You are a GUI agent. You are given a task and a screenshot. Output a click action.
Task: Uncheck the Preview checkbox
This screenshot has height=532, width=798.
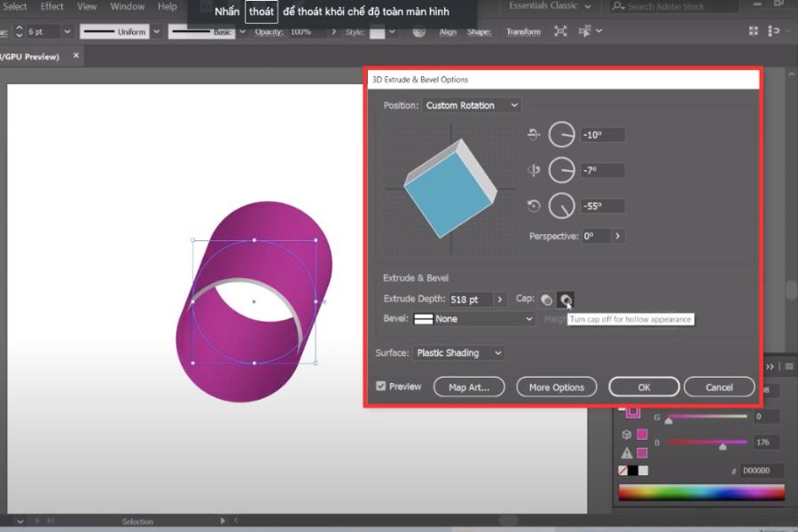tap(381, 387)
